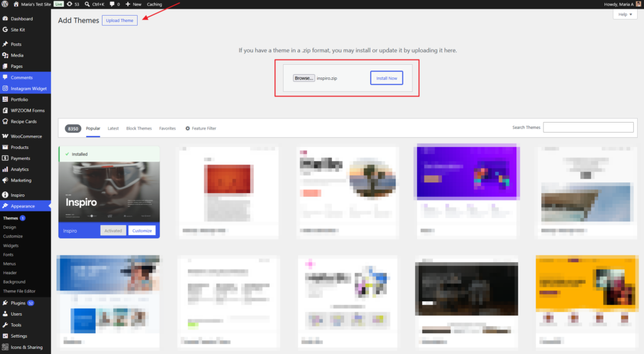Viewport: 644px width, 354px height.
Task: Open Tools in sidebar
Action: tap(16, 325)
